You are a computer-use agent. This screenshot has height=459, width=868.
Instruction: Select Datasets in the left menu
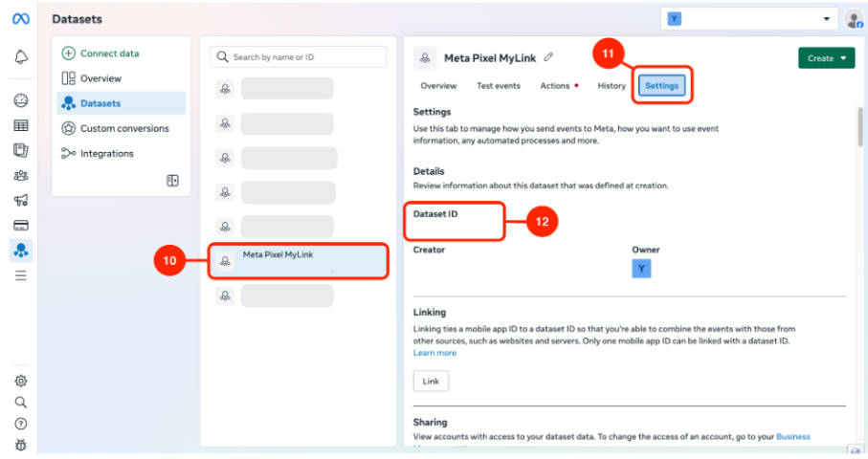[122, 103]
